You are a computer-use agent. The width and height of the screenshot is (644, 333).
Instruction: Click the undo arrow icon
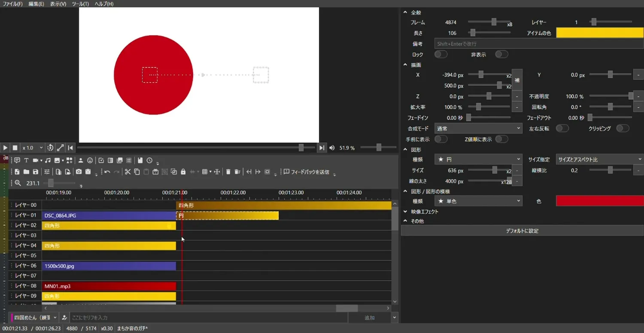coord(107,172)
